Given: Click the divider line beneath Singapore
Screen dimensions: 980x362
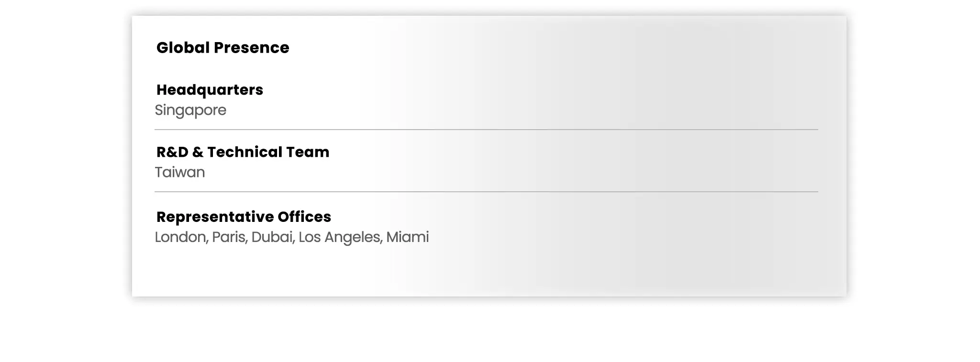Looking at the screenshot, I should (486, 130).
